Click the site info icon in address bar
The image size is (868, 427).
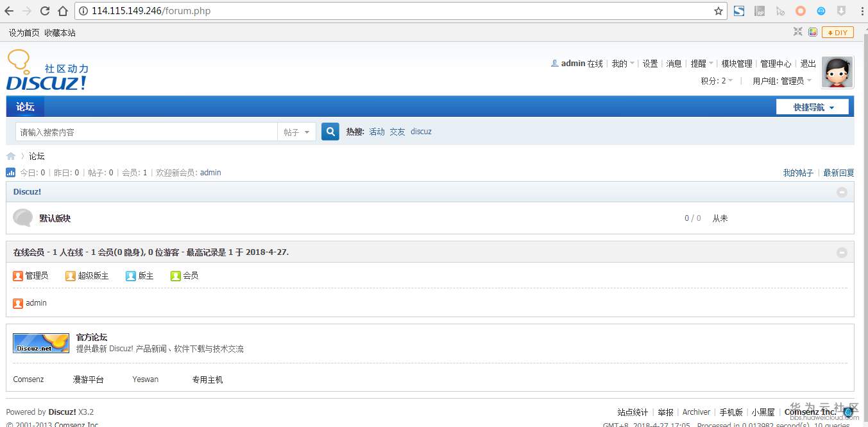[83, 11]
